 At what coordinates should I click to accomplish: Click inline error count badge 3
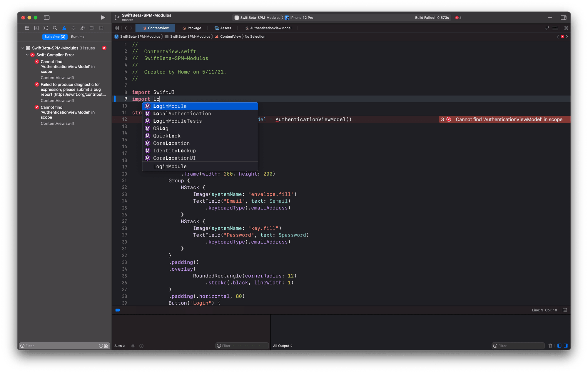tap(446, 119)
